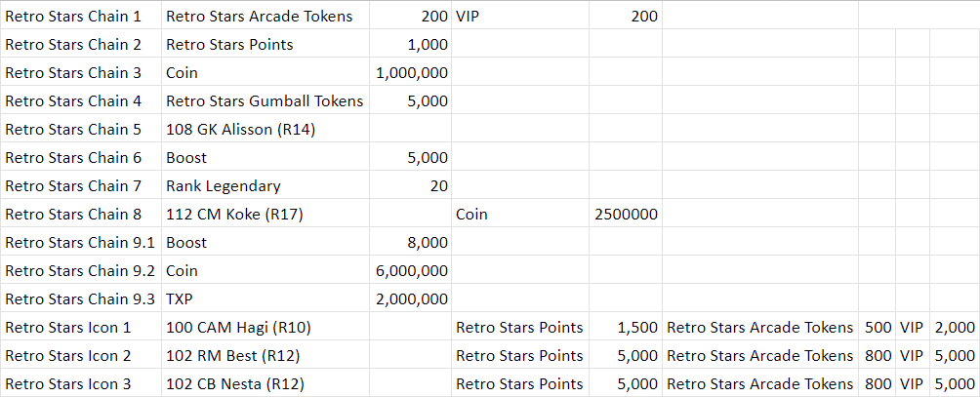Screen dimensions: 980x397
Task: Click the Retro Stars Icon 2 cell
Action: tap(81, 355)
